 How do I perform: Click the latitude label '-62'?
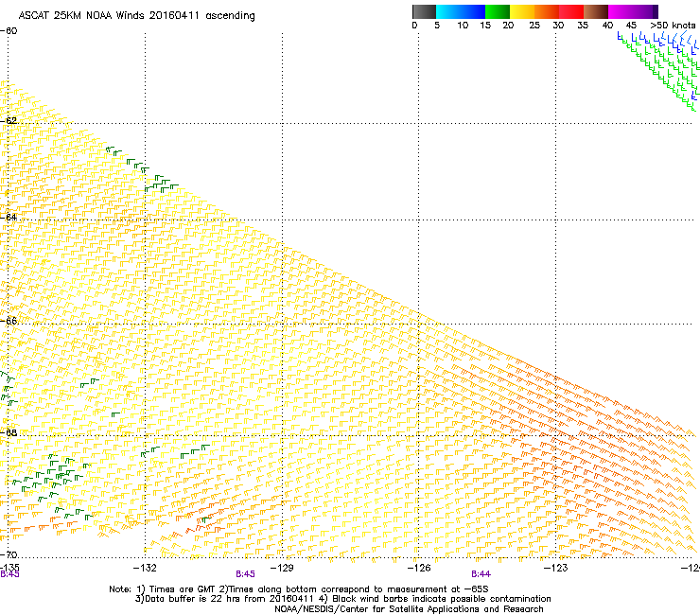click(x=9, y=120)
